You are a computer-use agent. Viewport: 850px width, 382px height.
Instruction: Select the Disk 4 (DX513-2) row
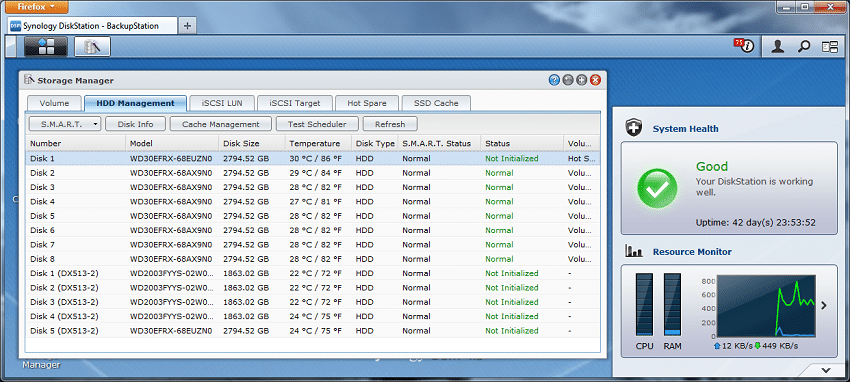pos(313,316)
